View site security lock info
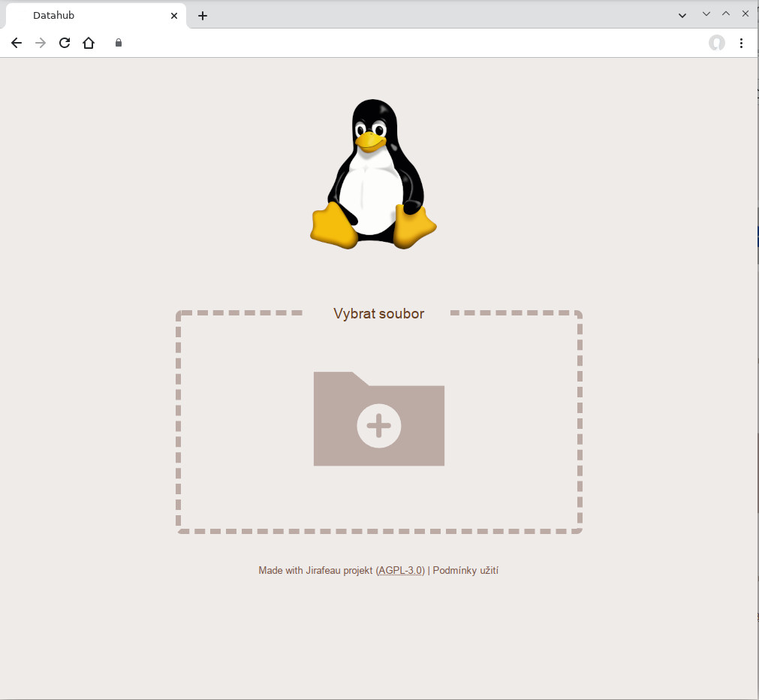Viewport: 759px width, 700px height. (119, 43)
